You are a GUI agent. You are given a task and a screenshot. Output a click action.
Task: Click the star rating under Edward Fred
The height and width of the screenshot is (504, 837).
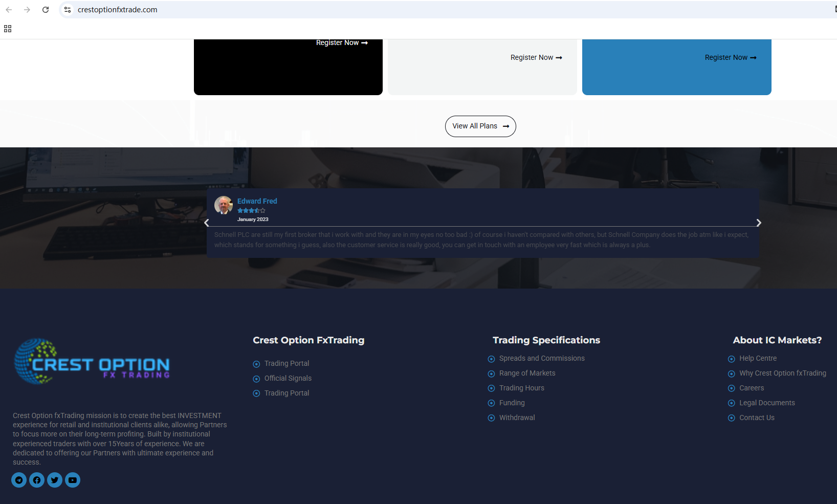(x=251, y=210)
